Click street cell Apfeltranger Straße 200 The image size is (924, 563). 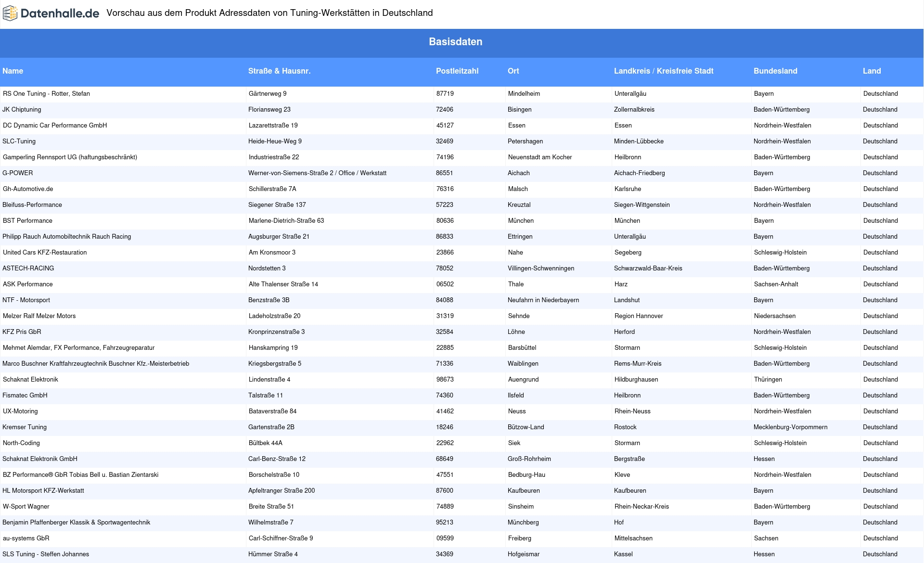point(282,491)
